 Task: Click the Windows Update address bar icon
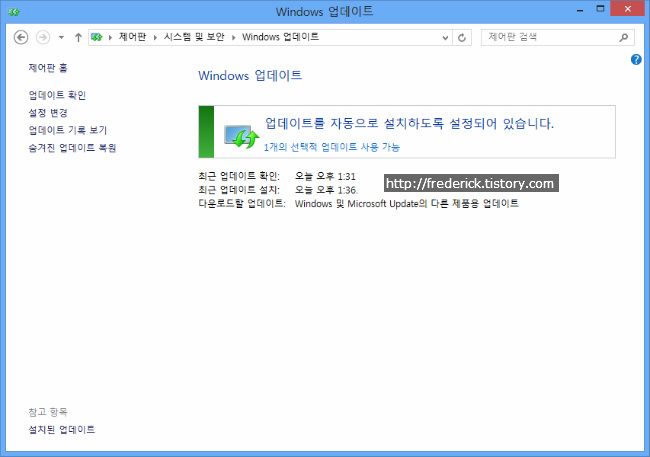pyautogui.click(x=97, y=37)
